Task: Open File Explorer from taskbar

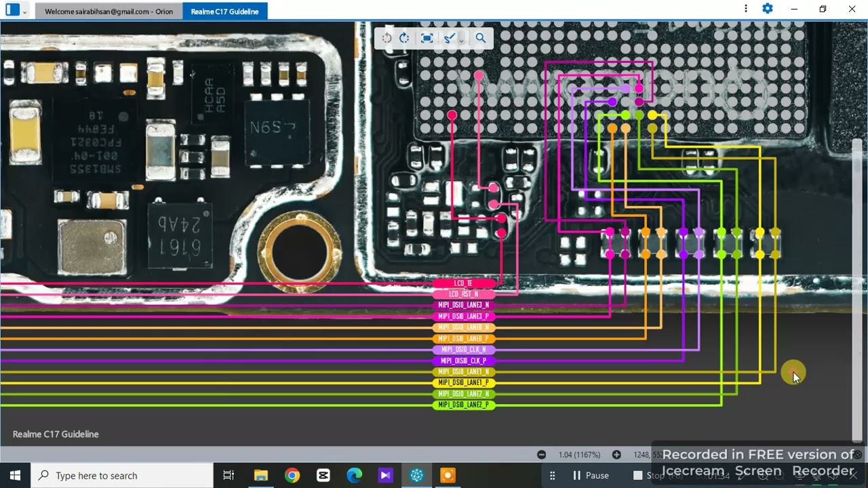Action: (260, 475)
